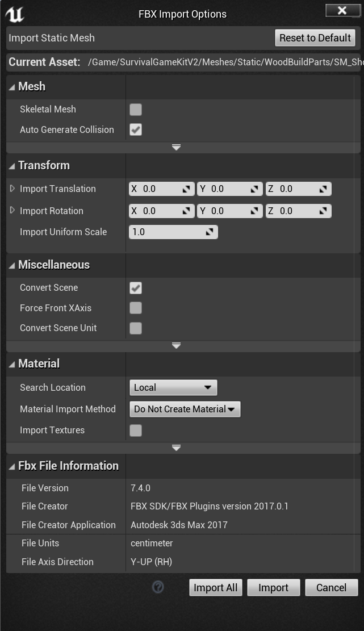Click the help question mark icon

[158, 587]
